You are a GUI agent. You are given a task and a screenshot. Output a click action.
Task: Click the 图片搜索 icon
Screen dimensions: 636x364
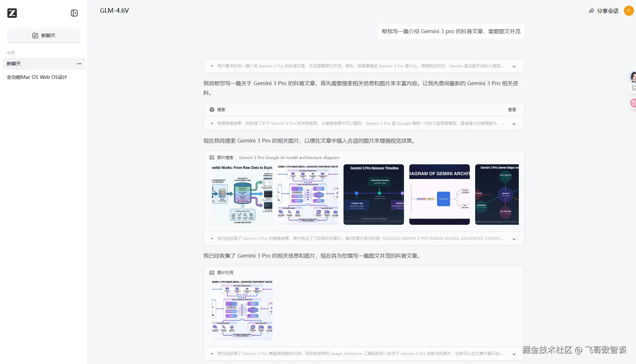point(212,158)
